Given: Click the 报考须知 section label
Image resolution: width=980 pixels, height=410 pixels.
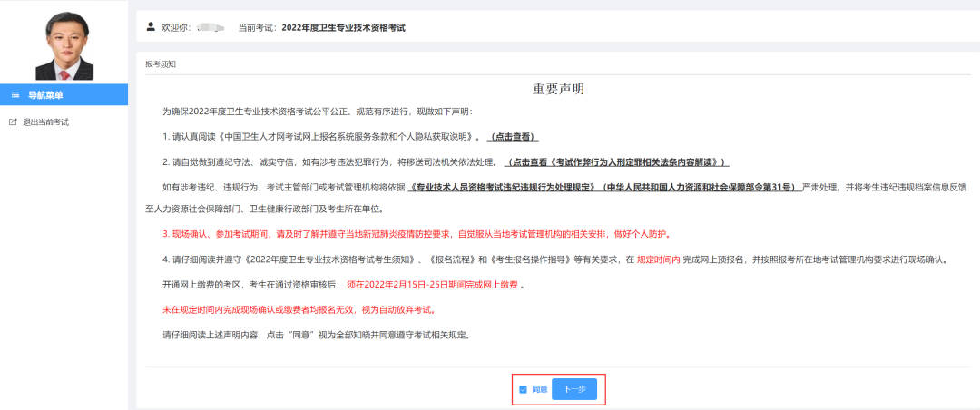Looking at the screenshot, I should pos(161,64).
